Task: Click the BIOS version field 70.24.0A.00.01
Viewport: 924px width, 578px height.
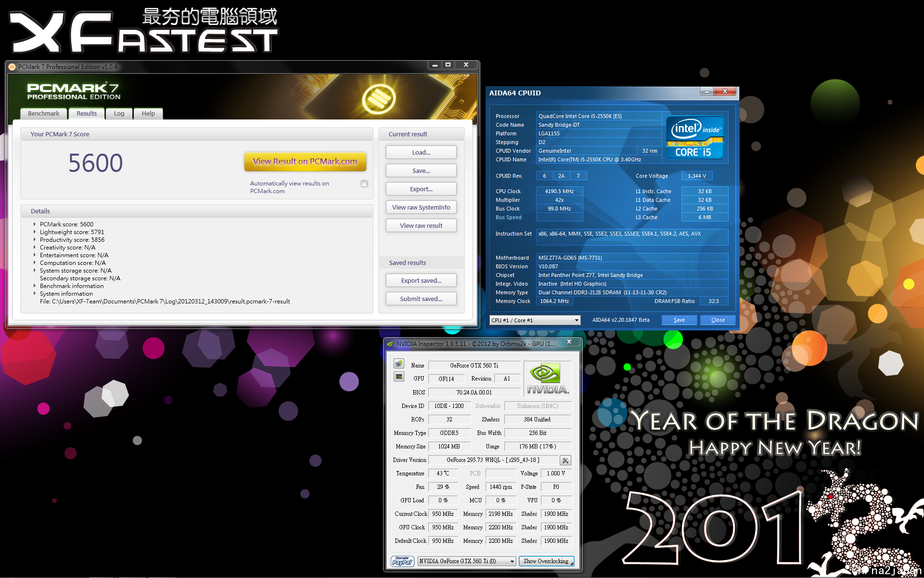Action: coord(474,393)
